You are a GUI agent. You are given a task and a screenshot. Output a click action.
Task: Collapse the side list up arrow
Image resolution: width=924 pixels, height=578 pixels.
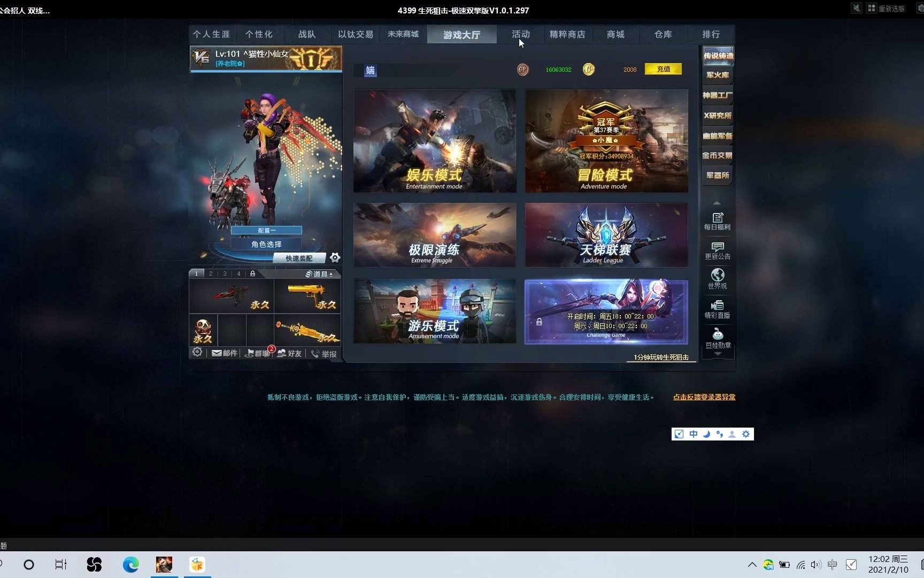pyautogui.click(x=717, y=203)
